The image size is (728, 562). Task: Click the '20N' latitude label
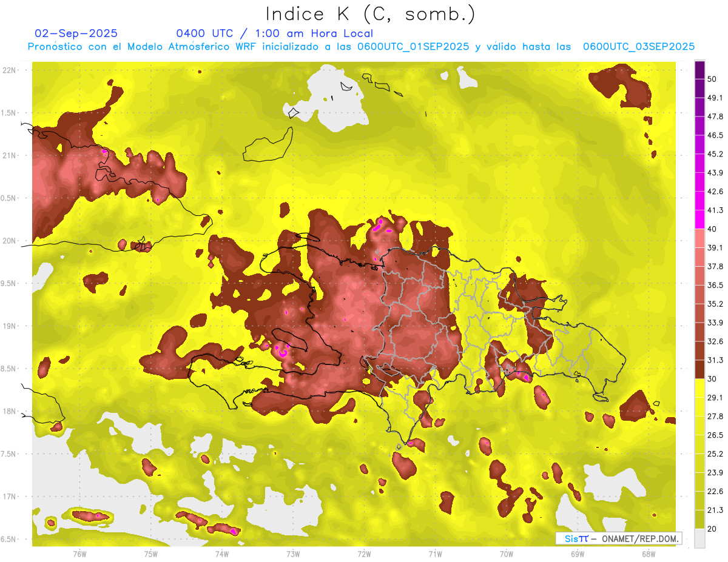click(10, 241)
